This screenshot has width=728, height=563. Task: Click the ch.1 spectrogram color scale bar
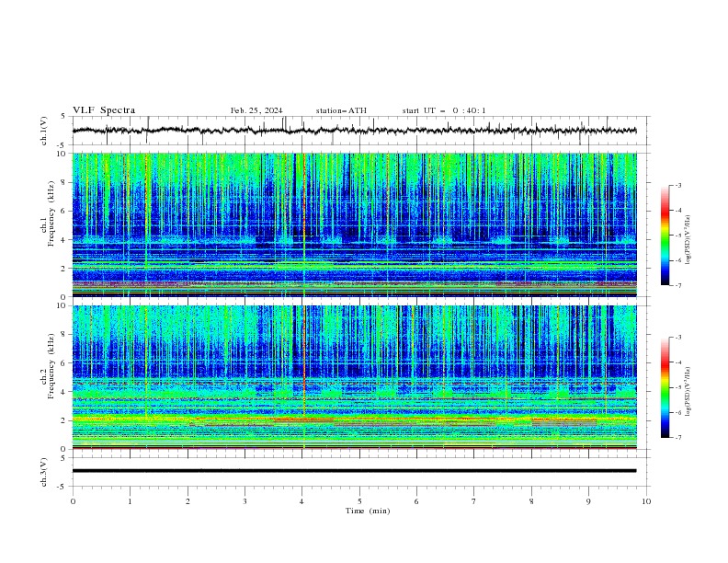(x=665, y=236)
